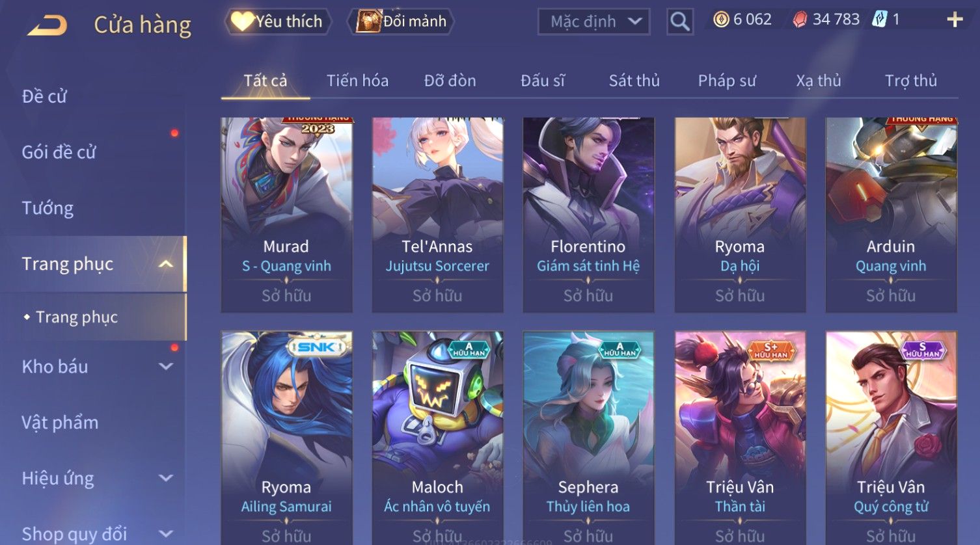Open Florentino Giám sát tinh Hệ skin
980x545 pixels.
(588, 215)
